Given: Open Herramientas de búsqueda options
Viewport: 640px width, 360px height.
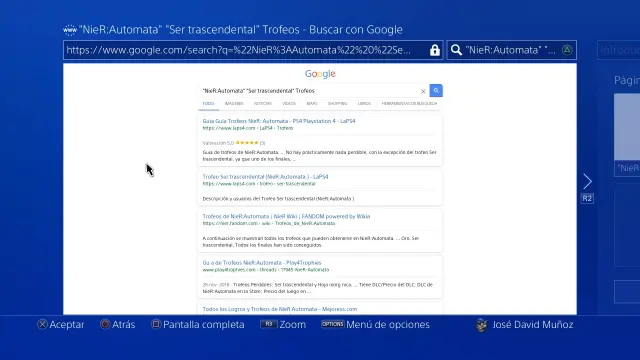Looking at the screenshot, I should point(409,104).
